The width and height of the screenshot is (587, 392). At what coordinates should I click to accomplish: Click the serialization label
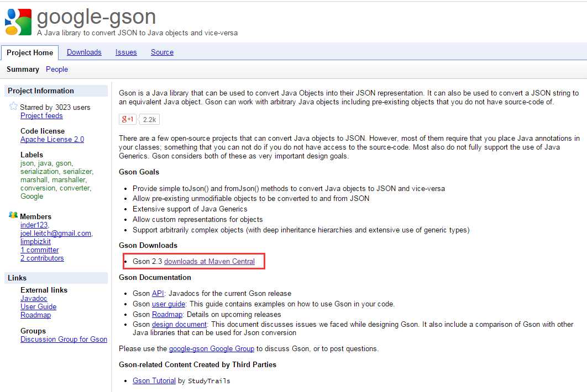[40, 171]
